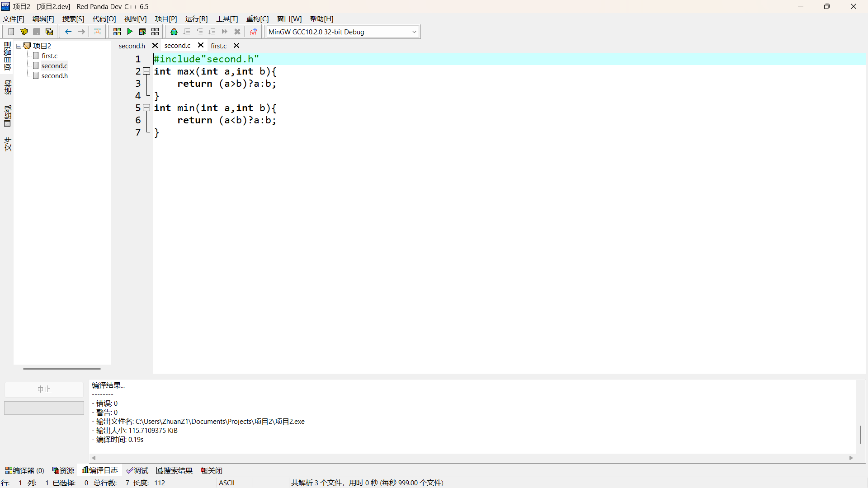Click the compile log vertical scrollbar thumb
The width and height of the screenshot is (868, 488).
tap(860, 435)
